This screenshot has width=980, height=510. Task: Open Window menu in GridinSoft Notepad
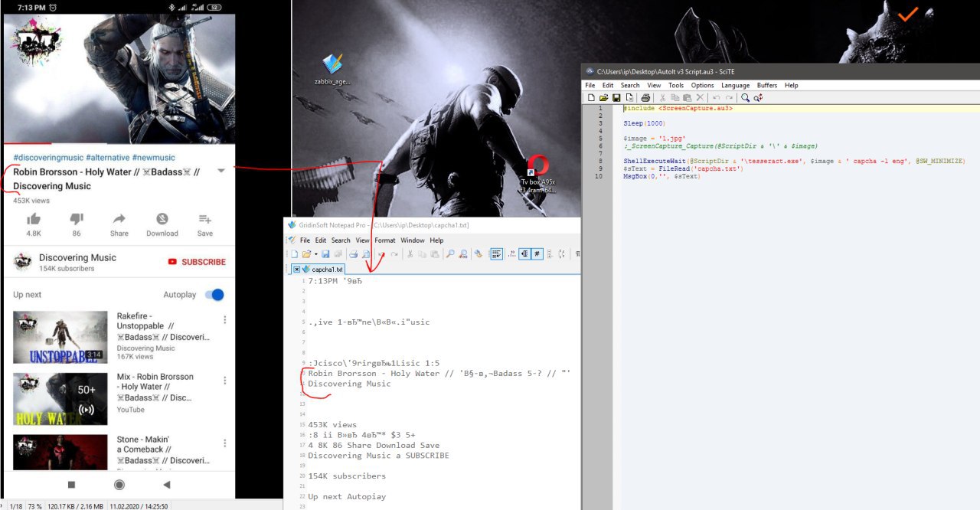412,240
